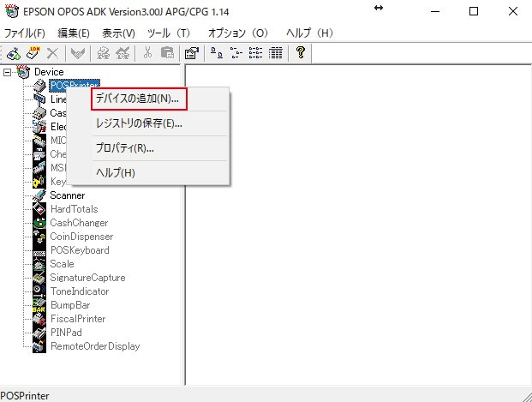The image size is (532, 402).
Task: Switch to small icons view
Action: (x=236, y=53)
